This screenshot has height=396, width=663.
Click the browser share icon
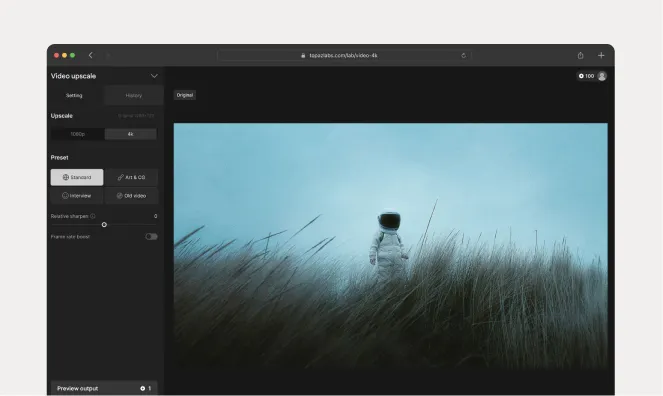(581, 55)
